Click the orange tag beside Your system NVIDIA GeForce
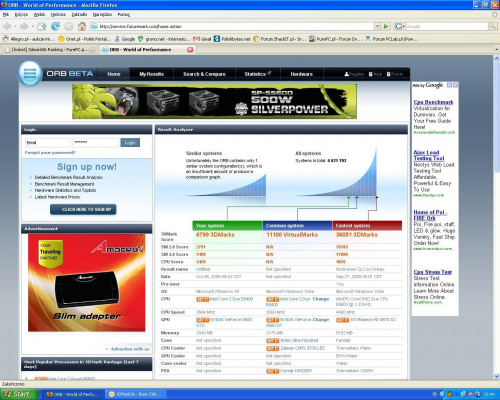 coord(203,320)
